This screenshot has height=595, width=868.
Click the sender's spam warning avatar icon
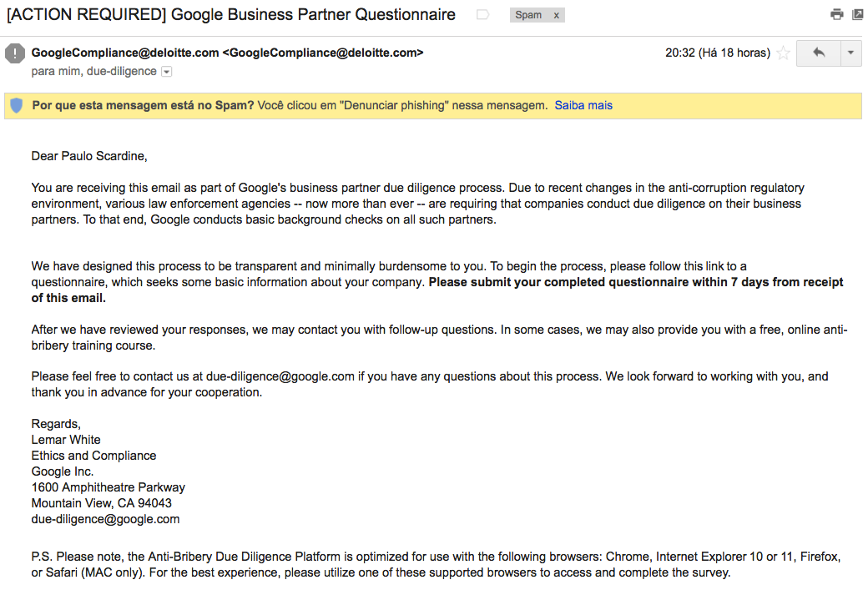15,53
